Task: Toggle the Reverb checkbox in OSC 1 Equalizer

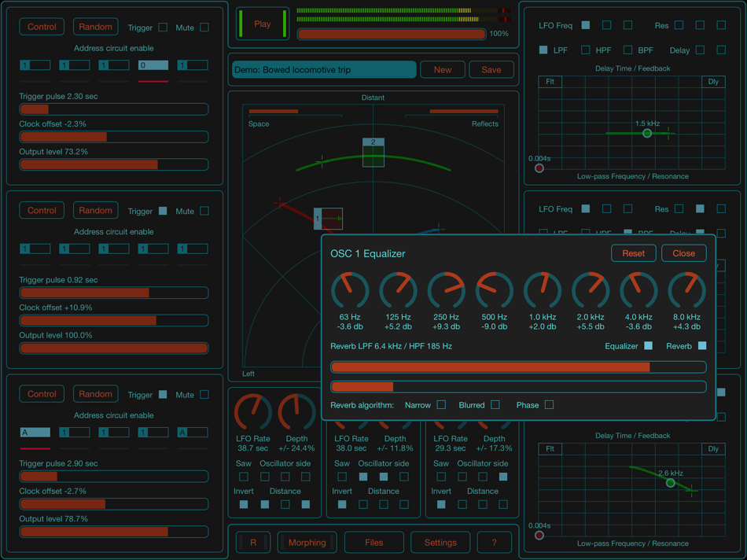Action: tap(702, 345)
